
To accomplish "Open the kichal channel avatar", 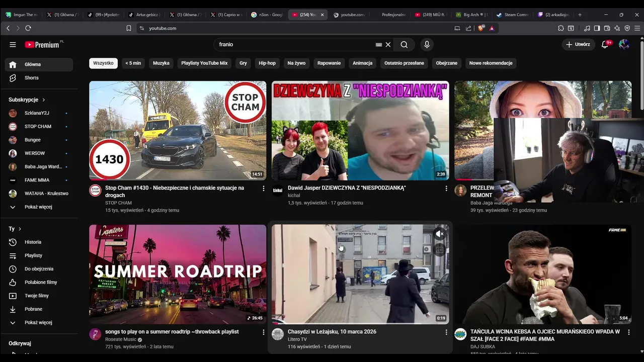I will [278, 191].
